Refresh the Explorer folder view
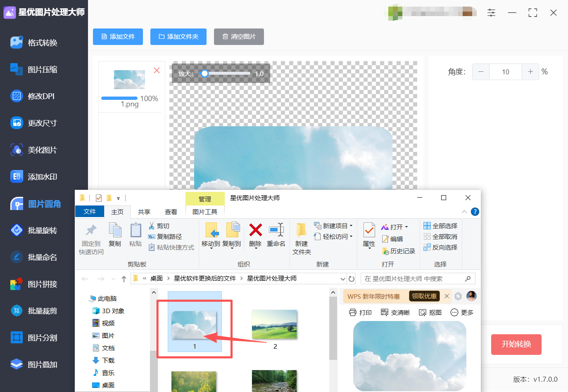This screenshot has height=392, width=568. pos(352,279)
